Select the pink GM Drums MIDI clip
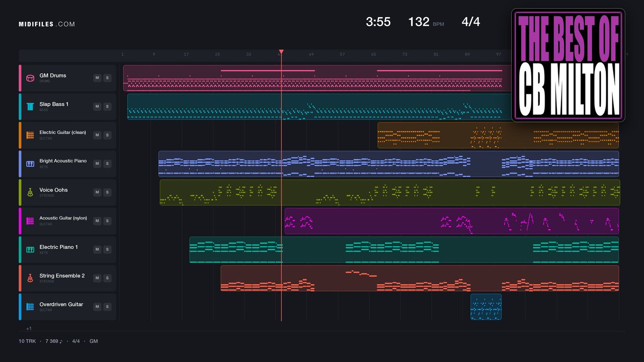The image size is (644, 362). (x=317, y=78)
